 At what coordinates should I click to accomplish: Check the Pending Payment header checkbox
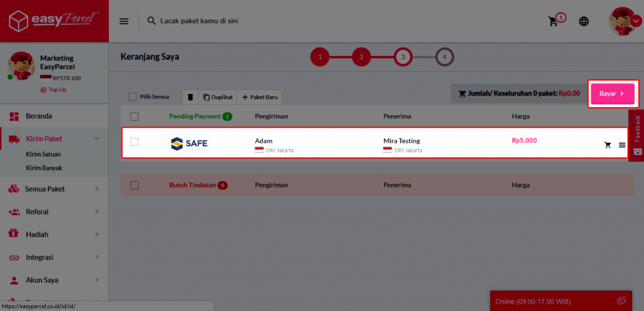(x=134, y=116)
